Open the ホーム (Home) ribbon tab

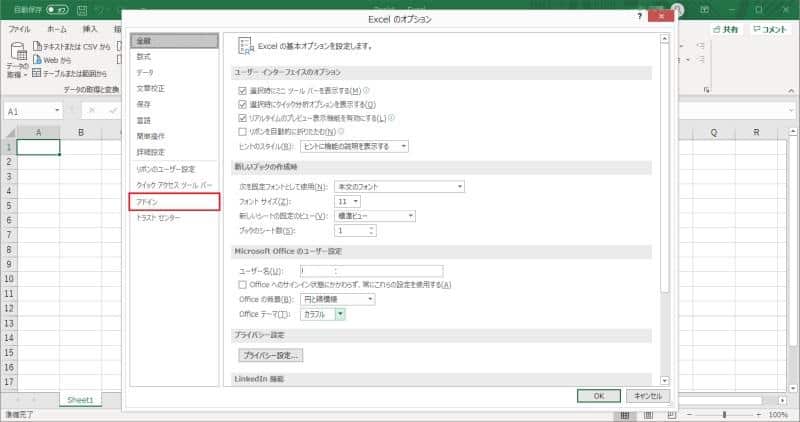(x=57, y=29)
